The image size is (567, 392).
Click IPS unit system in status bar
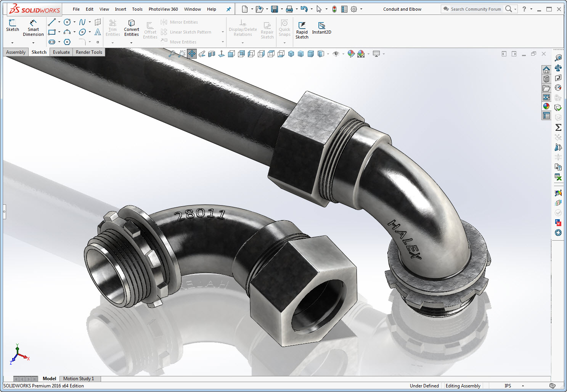pyautogui.click(x=508, y=386)
